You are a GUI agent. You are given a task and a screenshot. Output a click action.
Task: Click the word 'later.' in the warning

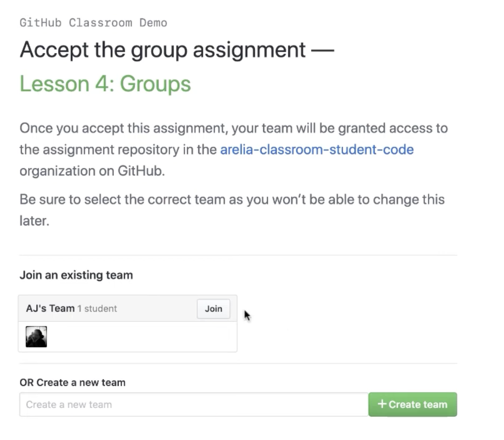34,221
